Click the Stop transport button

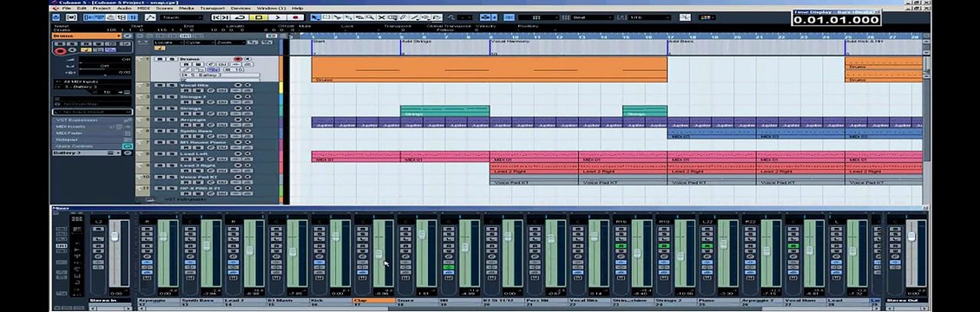[260, 17]
